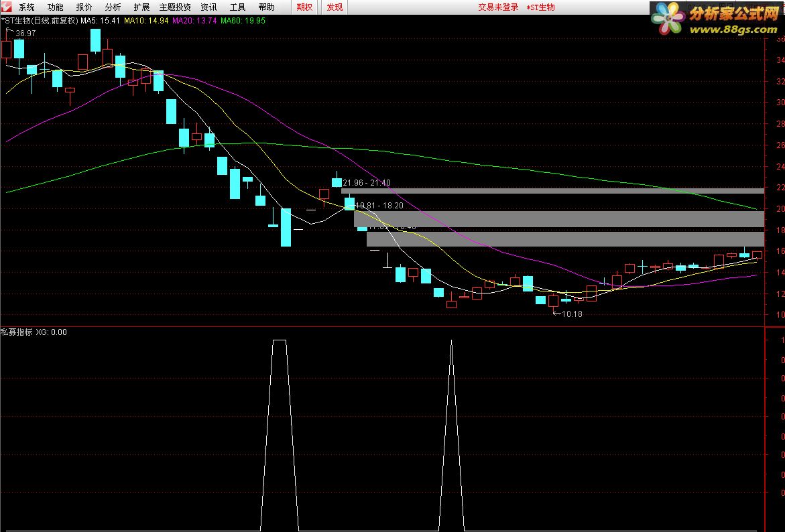The width and height of the screenshot is (785, 532).
Task: Click the top thin gray gap band
Action: pyautogui.click(x=552, y=191)
